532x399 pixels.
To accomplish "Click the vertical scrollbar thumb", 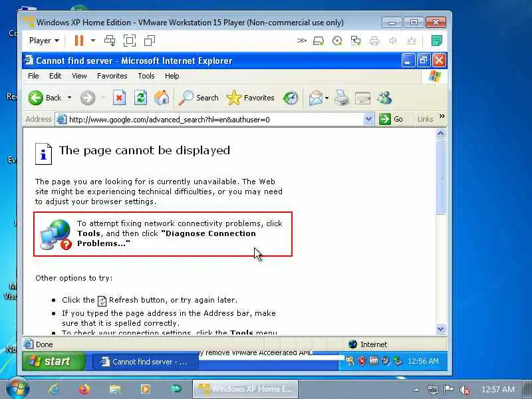I will 440,176.
